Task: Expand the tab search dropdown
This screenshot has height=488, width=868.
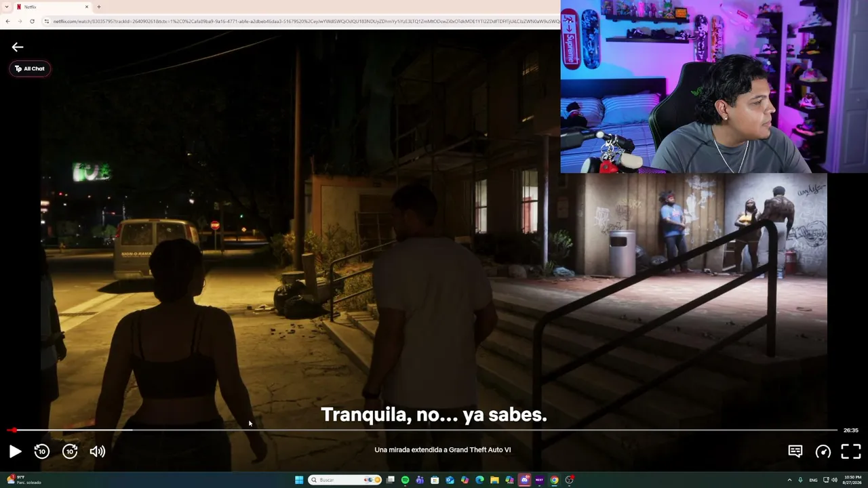Action: click(x=5, y=7)
